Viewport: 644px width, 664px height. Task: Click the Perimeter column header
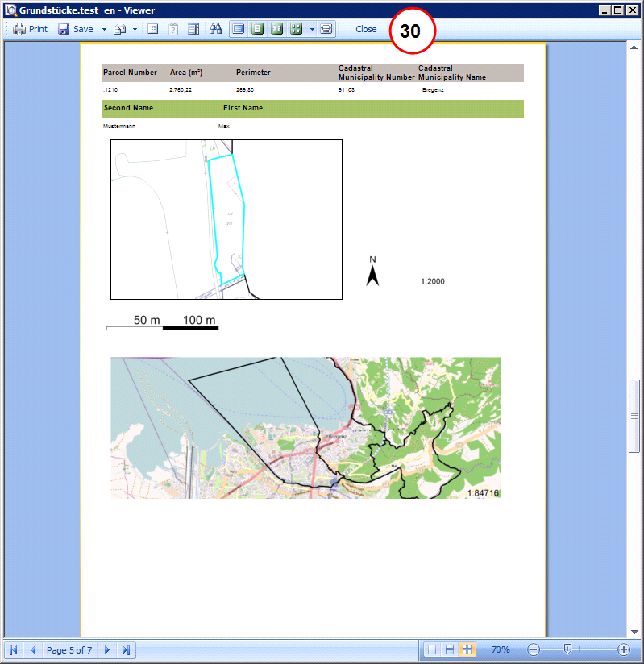pos(253,73)
